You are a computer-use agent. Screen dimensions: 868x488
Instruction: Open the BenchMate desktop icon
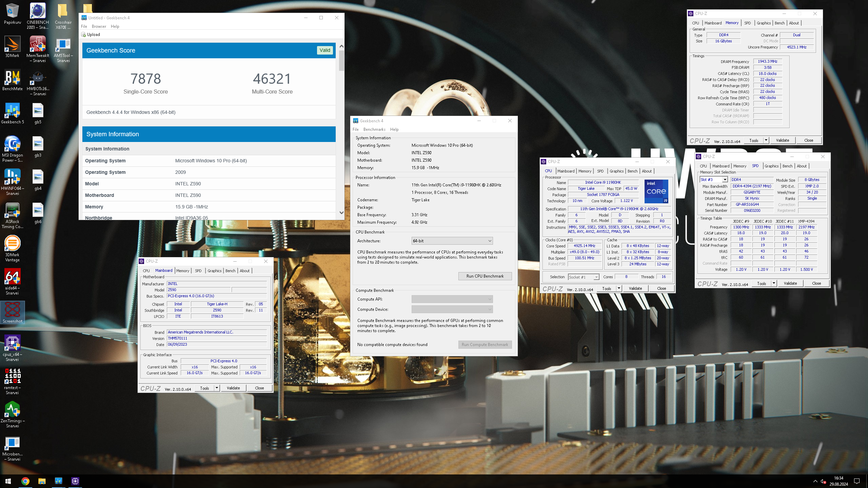12,80
